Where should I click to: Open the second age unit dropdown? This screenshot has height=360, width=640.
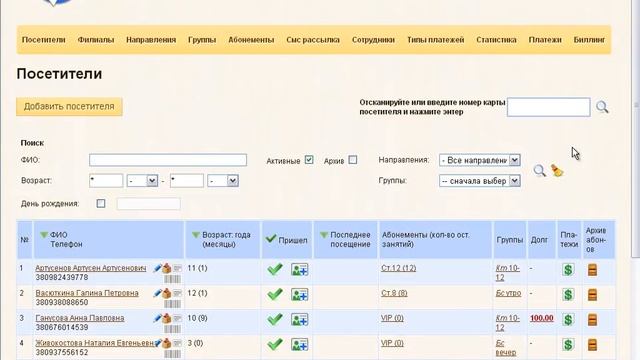[223, 180]
